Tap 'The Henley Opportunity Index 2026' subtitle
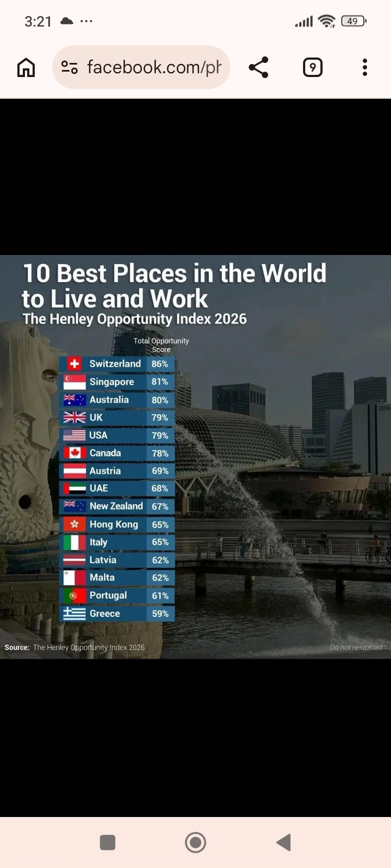 [x=135, y=318]
